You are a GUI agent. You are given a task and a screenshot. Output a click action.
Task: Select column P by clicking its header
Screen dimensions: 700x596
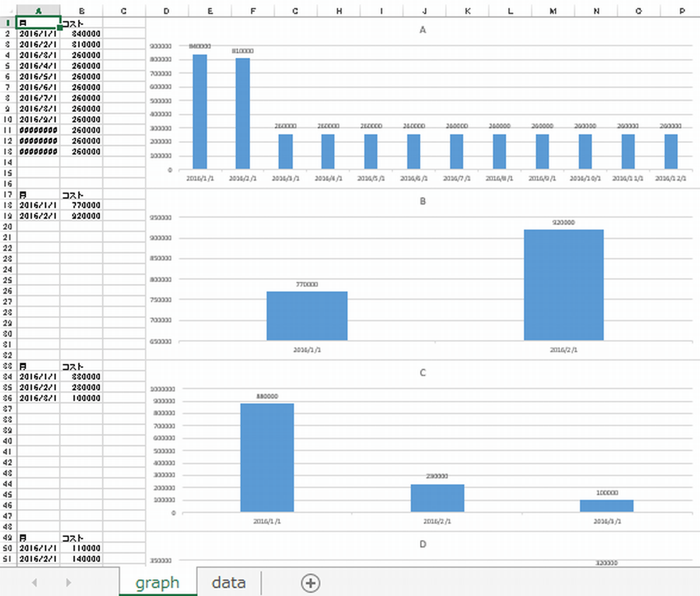coord(681,10)
